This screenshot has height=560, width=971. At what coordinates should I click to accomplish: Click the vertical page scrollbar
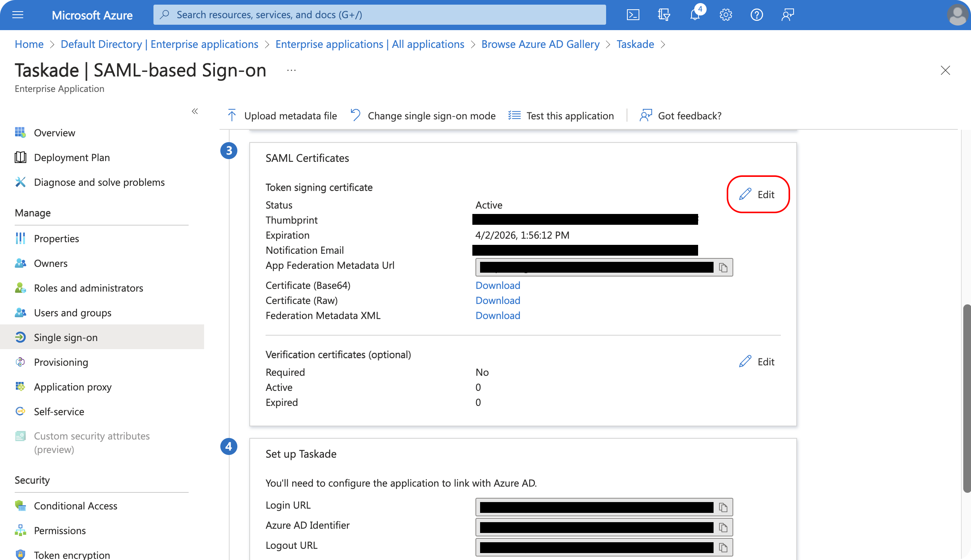coord(966,398)
